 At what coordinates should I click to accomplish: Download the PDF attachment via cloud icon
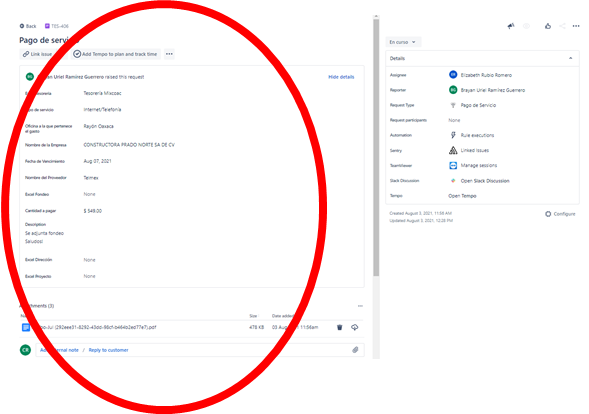pyautogui.click(x=355, y=327)
